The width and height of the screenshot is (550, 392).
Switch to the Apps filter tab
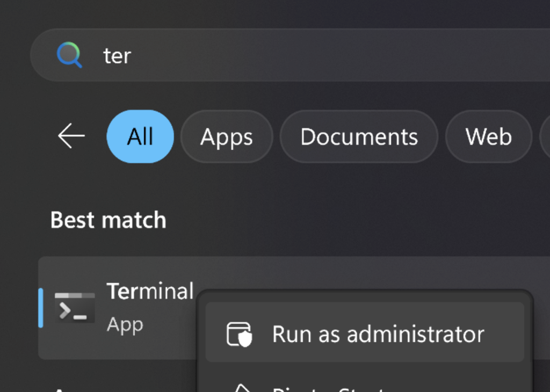coord(227,136)
